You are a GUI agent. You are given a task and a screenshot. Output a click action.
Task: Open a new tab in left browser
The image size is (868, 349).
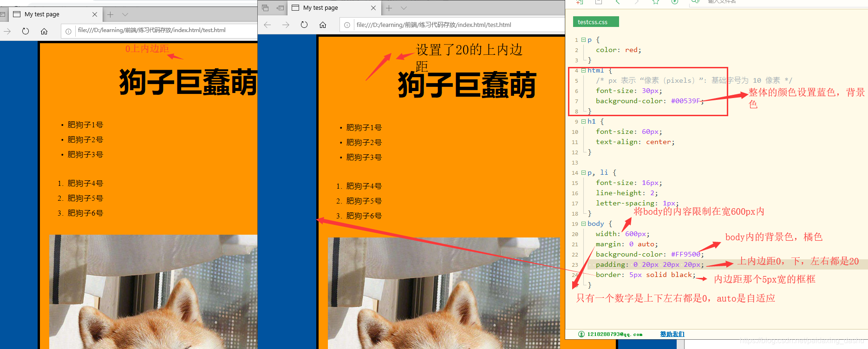coord(110,14)
